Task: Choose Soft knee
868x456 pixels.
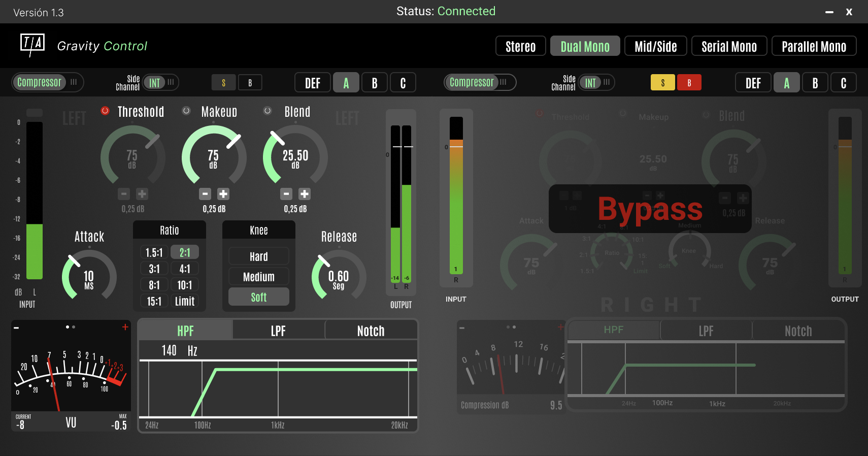Action: [259, 297]
